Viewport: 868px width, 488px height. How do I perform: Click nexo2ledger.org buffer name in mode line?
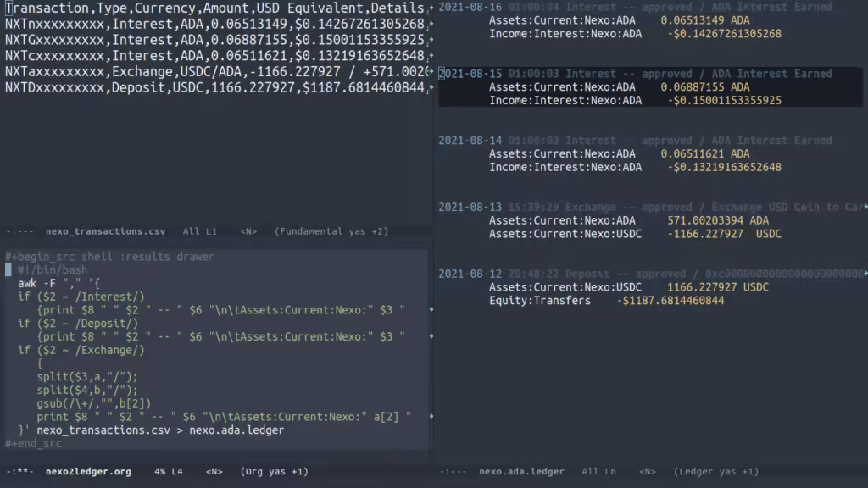coord(88,471)
